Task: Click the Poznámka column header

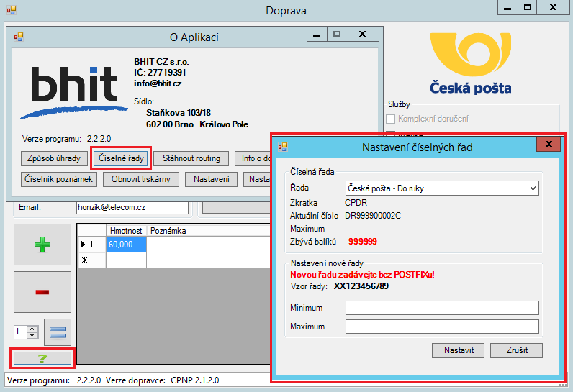Action: [x=209, y=231]
